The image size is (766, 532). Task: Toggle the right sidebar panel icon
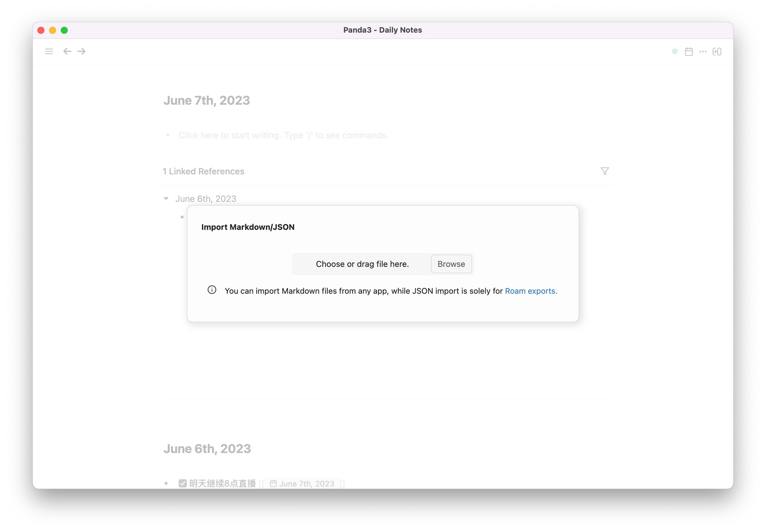[x=717, y=51]
